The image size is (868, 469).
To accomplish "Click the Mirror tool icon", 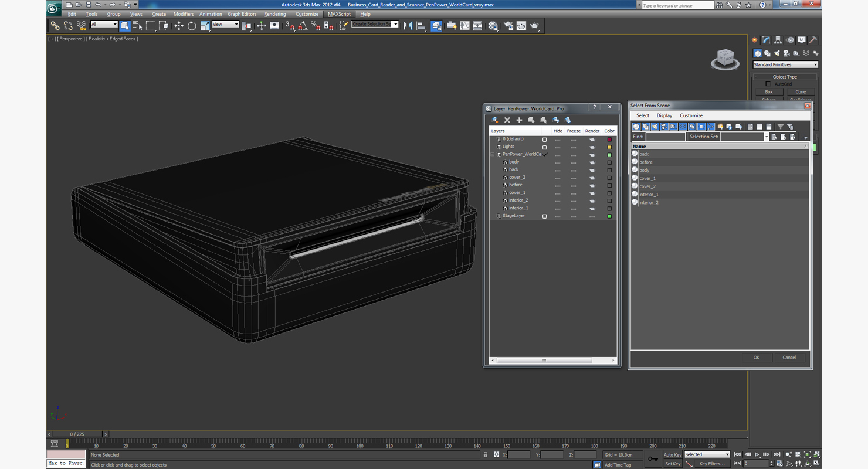I will pos(408,26).
